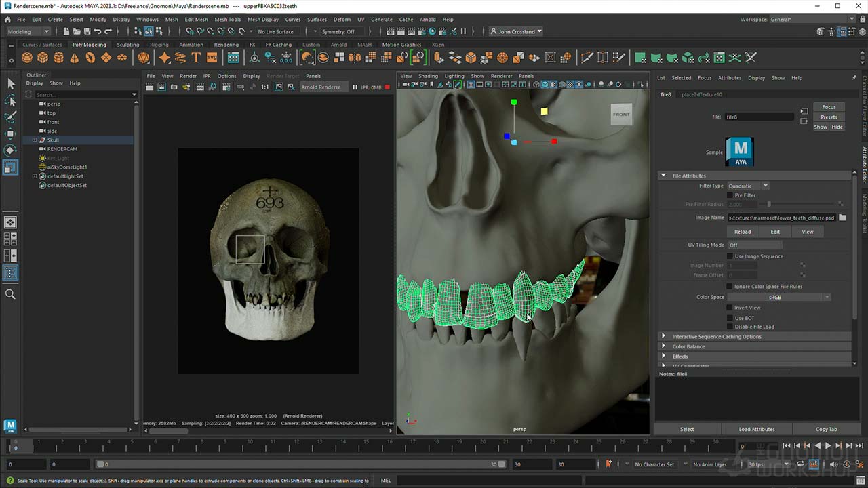Create a polygon sphere from the shelf
Image resolution: width=868 pixels, height=488 pixels.
coord(27,58)
